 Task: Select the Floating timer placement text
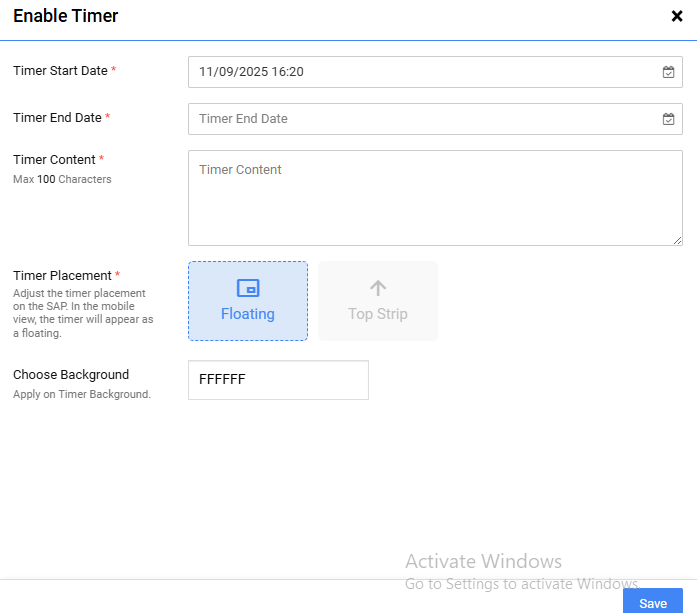click(248, 314)
